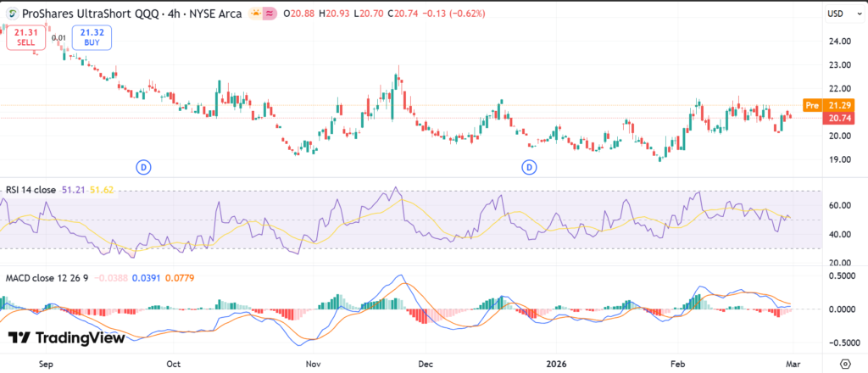Open the USD currency dropdown

(835, 14)
